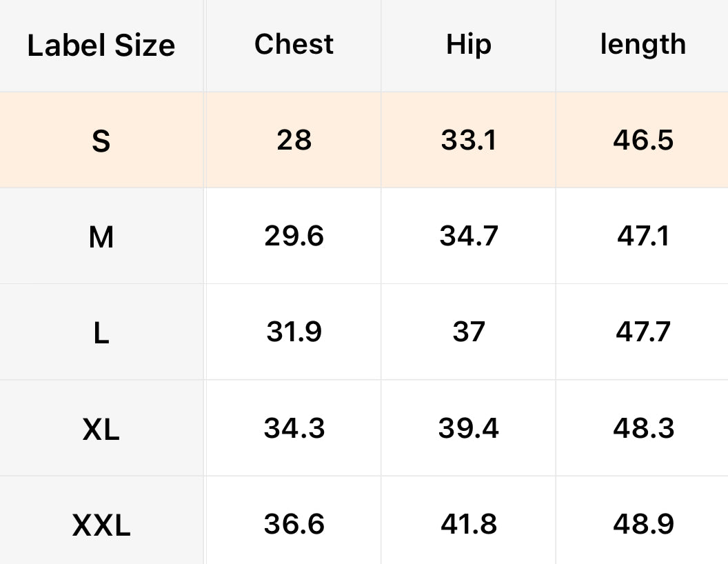The width and height of the screenshot is (728, 564).
Task: Click the hip value 39.4
Action: point(469,428)
